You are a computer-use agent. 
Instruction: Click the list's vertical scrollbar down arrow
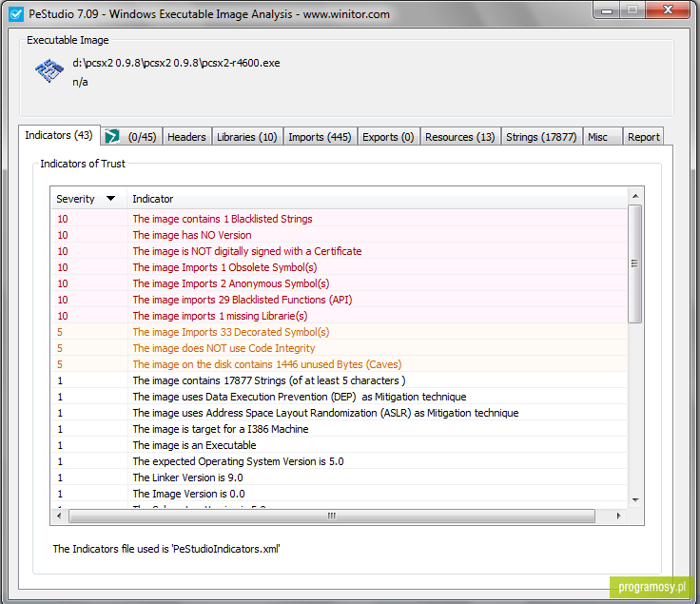click(635, 500)
